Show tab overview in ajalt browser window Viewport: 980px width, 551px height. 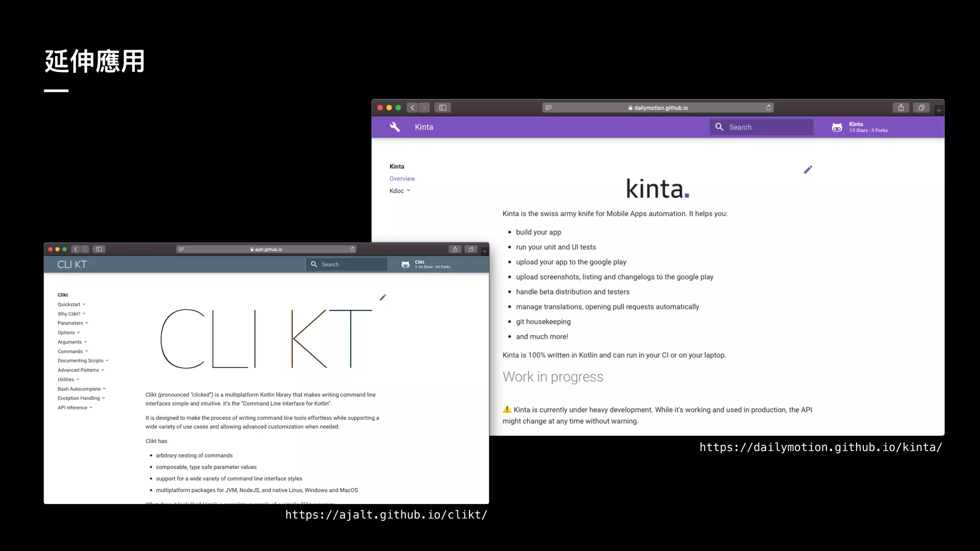[471, 249]
